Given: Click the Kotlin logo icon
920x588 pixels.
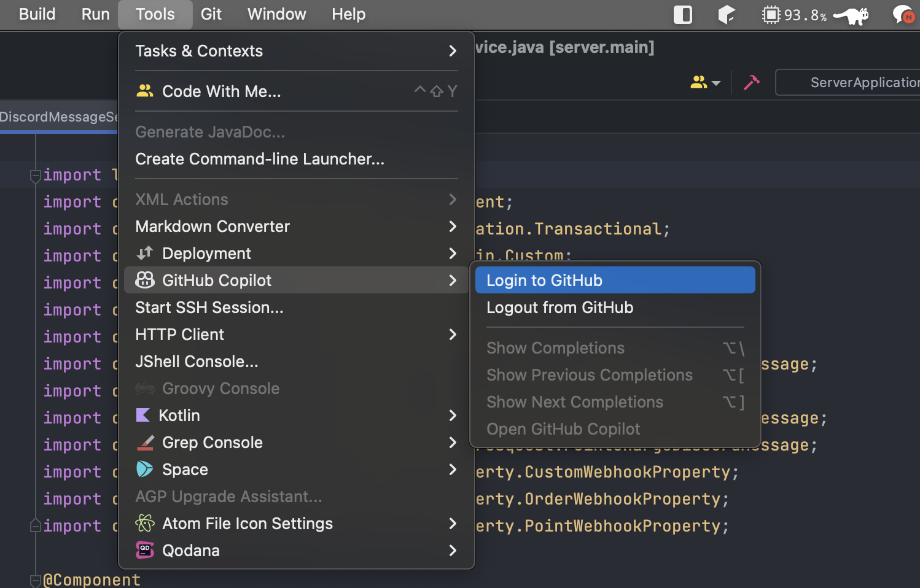Looking at the screenshot, I should [x=142, y=415].
